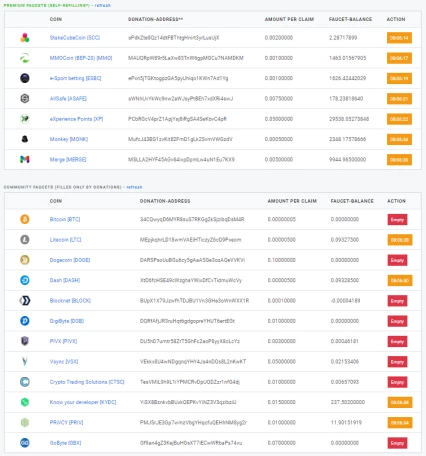Click Blocknet red Empty button
Image resolution: width=426 pixels, height=456 pixels.
397,301
